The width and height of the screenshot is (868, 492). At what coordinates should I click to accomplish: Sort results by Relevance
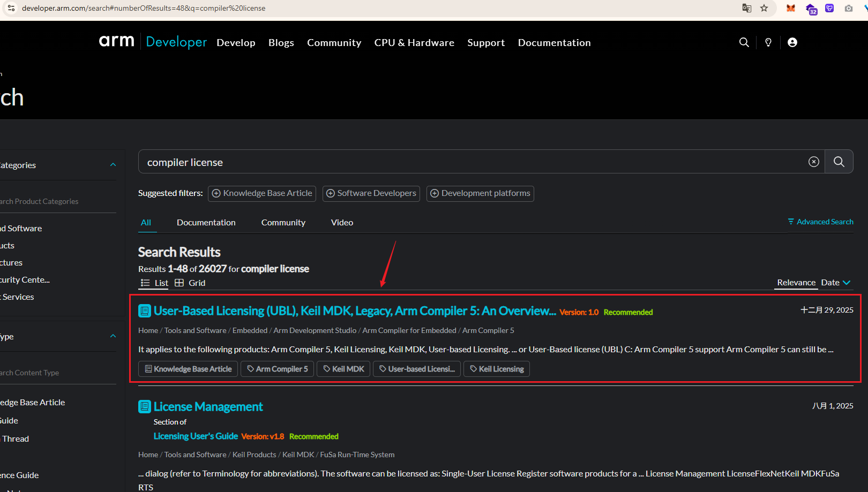(x=796, y=282)
